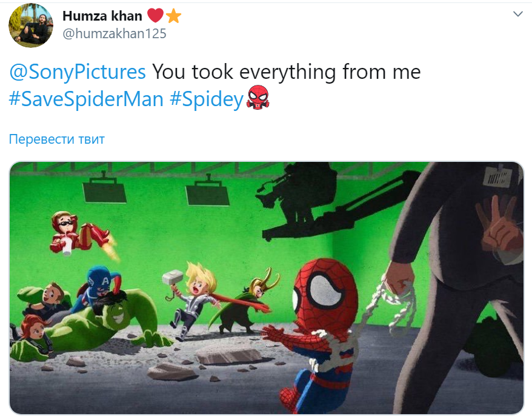The image size is (532, 419).
Task: Click the tweet text "You took everything from me"
Action: (x=287, y=72)
